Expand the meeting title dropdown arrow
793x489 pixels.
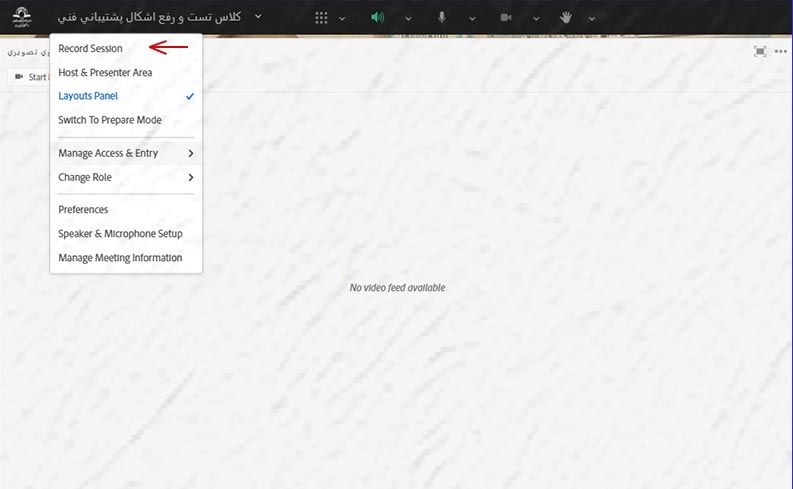pos(258,17)
